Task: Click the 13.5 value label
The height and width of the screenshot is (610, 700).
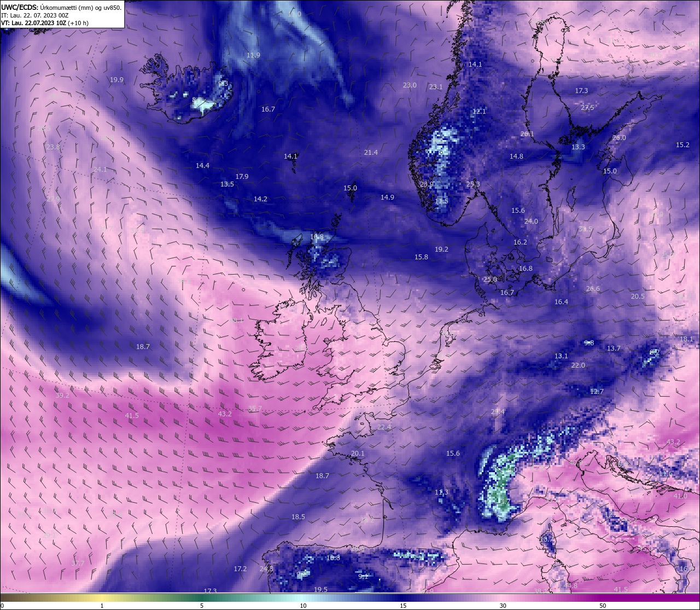Action: pos(227,184)
